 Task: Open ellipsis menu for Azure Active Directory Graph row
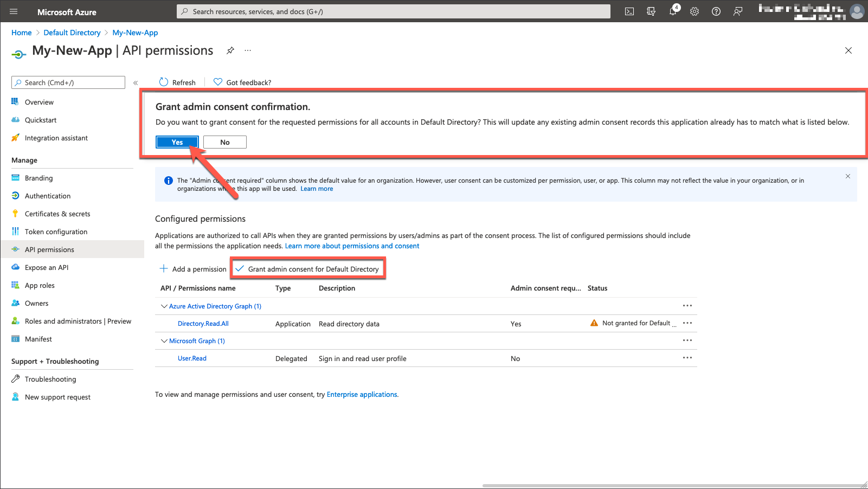(687, 306)
